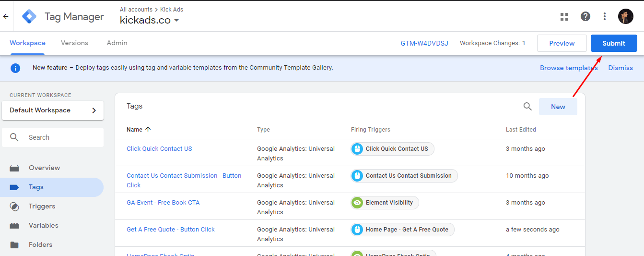Select Tags in the sidebar

[52, 187]
